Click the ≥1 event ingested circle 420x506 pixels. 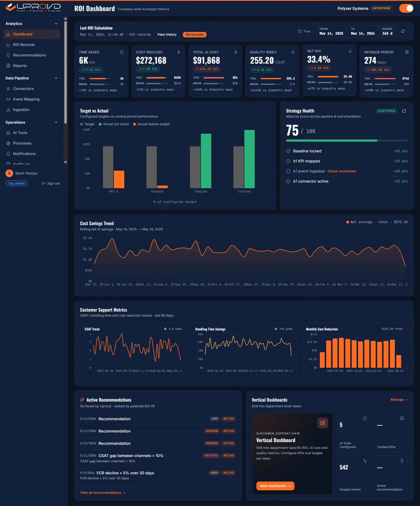288,171
